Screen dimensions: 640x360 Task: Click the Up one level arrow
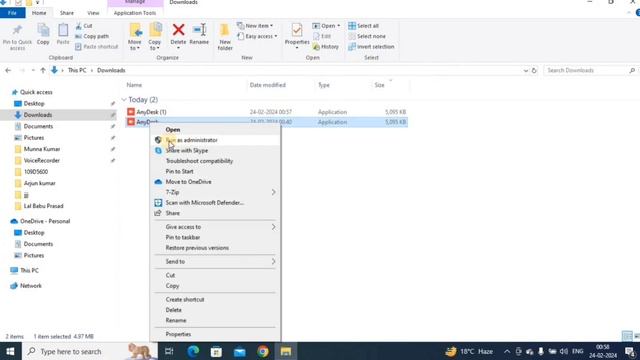coord(43,71)
